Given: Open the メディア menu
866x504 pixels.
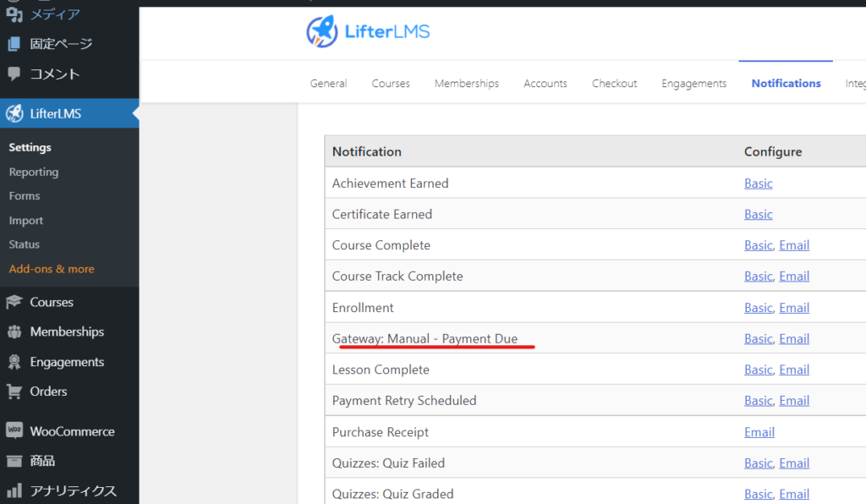Looking at the screenshot, I should point(55,14).
